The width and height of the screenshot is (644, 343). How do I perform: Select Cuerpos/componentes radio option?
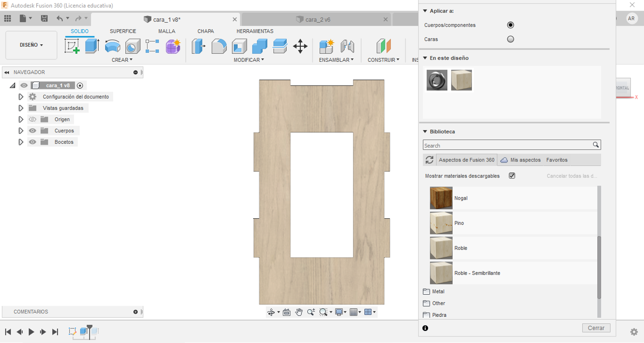pos(511,25)
